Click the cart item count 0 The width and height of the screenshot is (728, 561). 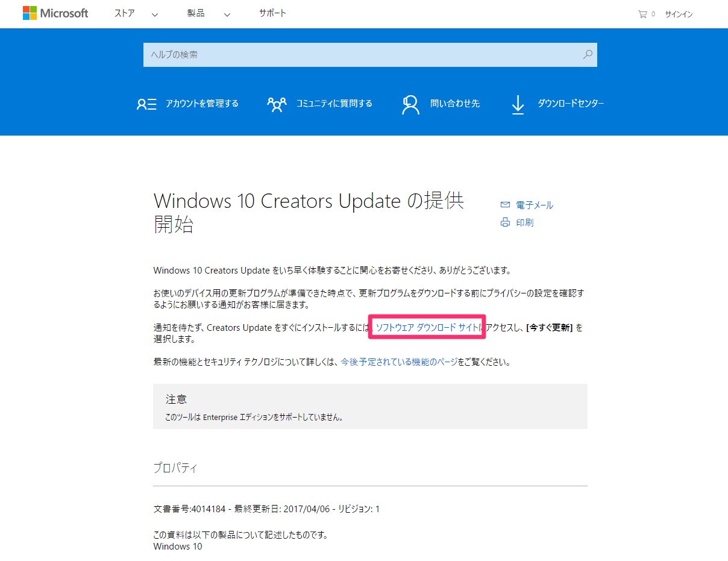tap(653, 14)
